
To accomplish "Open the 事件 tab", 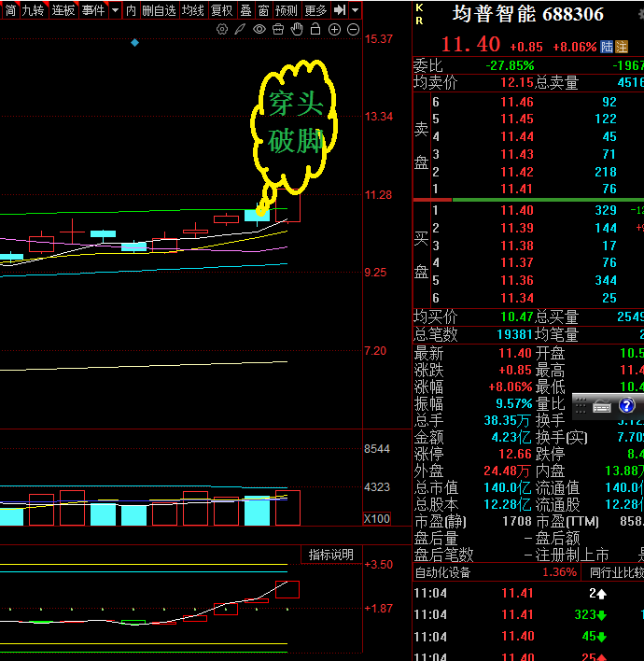I will click(93, 10).
